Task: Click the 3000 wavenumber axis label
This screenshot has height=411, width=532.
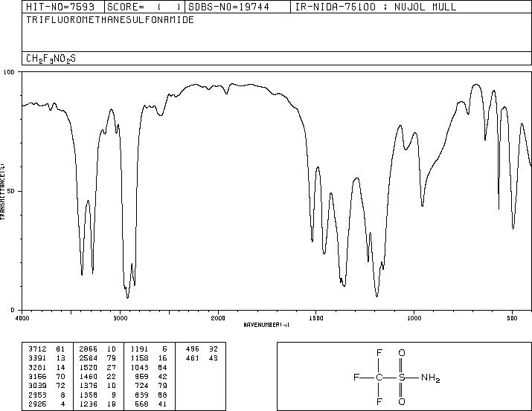Action: [x=120, y=318]
